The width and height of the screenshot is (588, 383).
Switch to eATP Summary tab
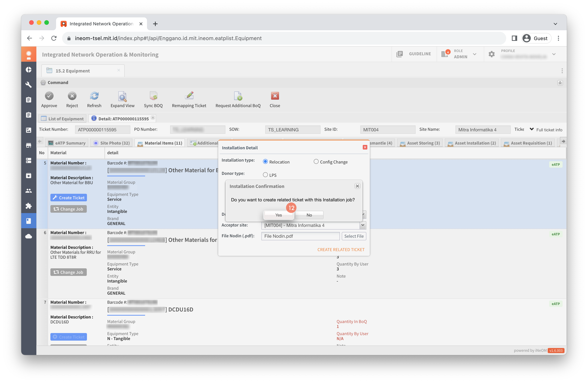point(67,143)
